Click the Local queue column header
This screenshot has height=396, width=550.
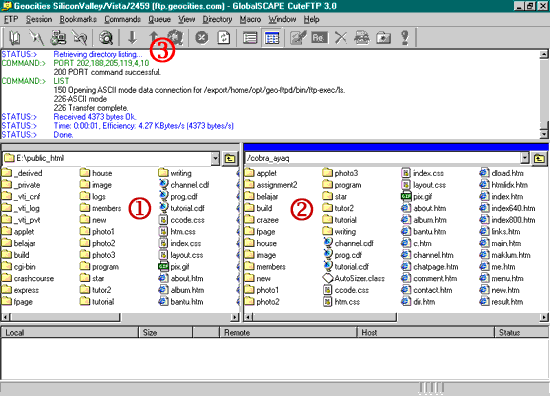pyautogui.click(x=70, y=332)
